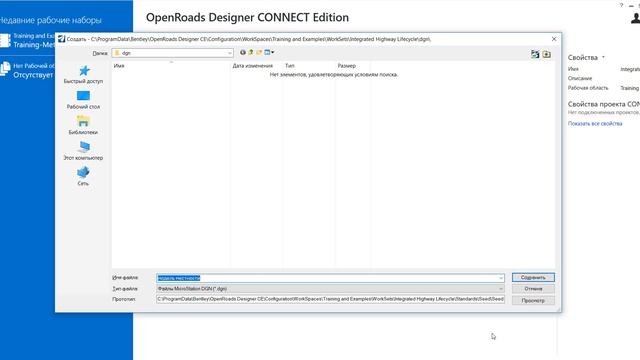The width and height of the screenshot is (640, 360).
Task: Click the help question mark icon
Action: click(x=621, y=5)
